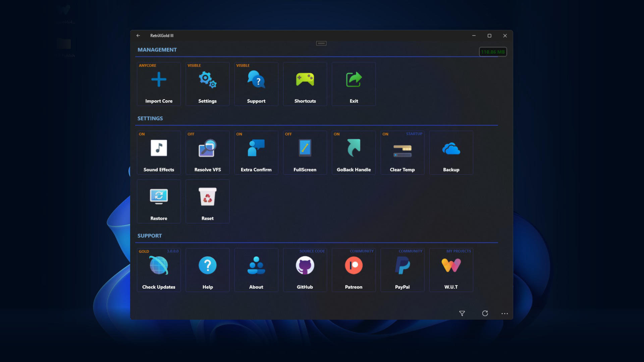The width and height of the screenshot is (644, 362).
Task: Open the three-dots more options menu
Action: pyautogui.click(x=504, y=313)
